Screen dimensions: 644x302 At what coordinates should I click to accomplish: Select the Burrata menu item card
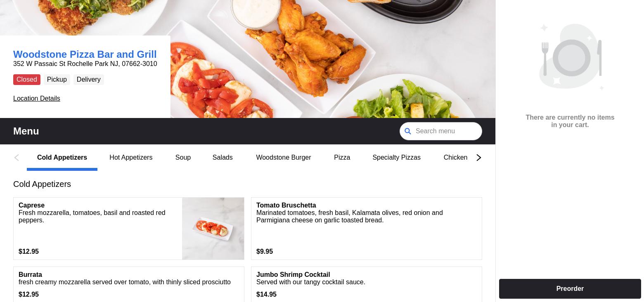click(129, 284)
